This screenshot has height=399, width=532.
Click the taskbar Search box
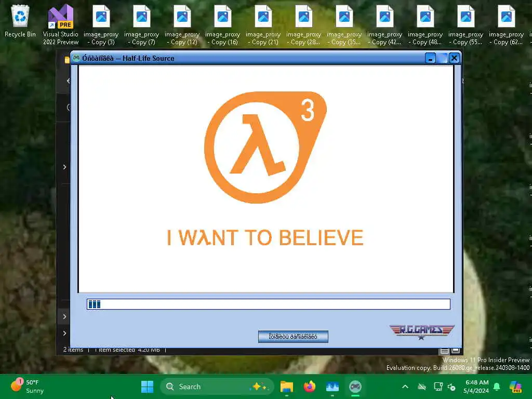tap(217, 387)
